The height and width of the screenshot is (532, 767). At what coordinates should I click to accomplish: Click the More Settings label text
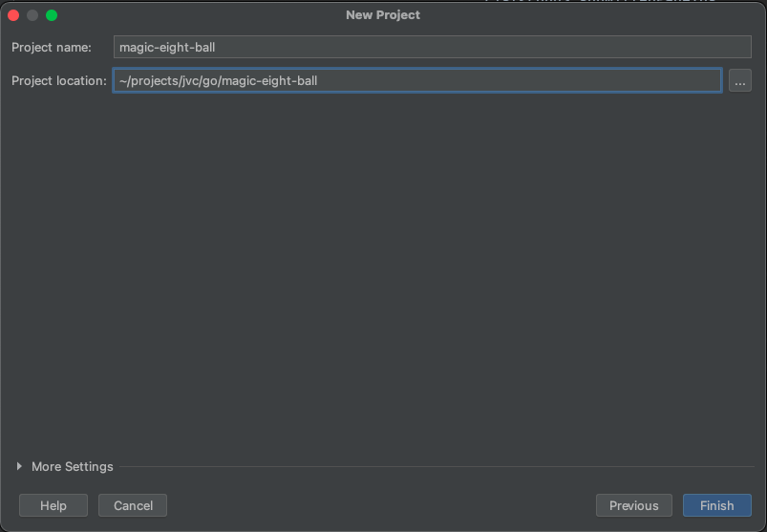pyautogui.click(x=72, y=466)
